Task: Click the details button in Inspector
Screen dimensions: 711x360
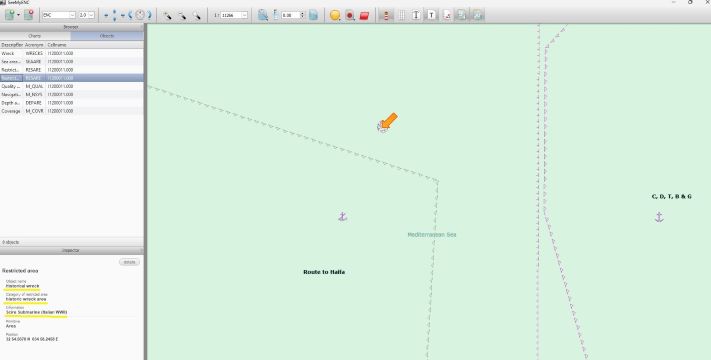Action: (129, 262)
